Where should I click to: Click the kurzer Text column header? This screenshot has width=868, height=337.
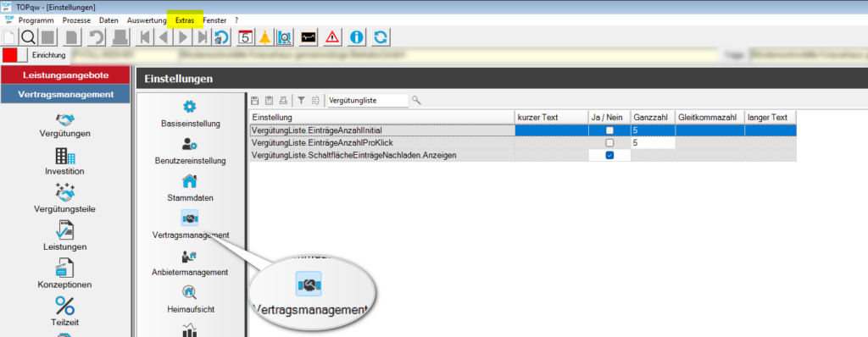click(x=551, y=118)
